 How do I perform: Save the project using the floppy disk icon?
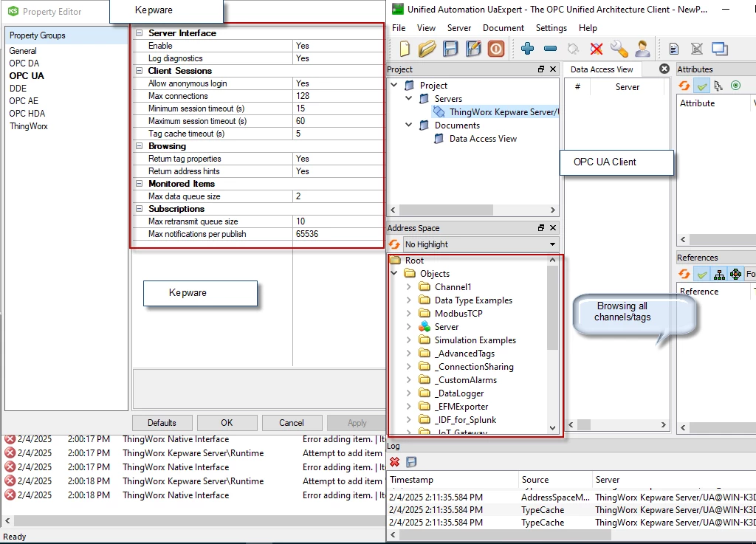tap(450, 49)
